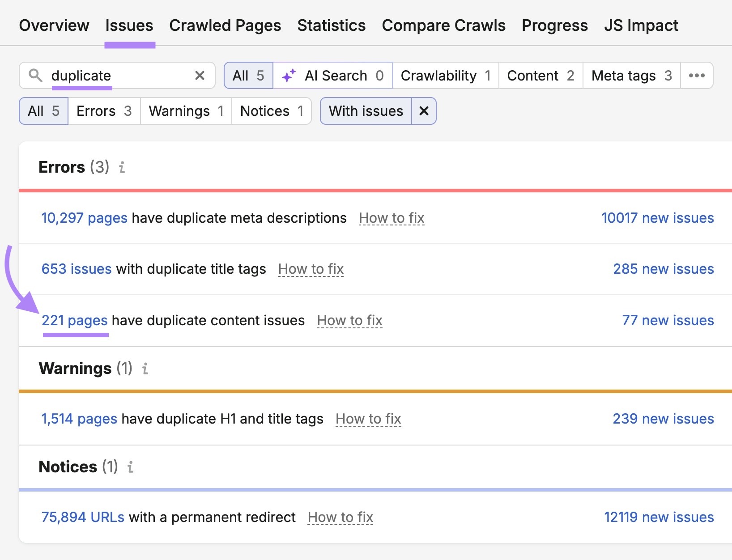Open 75,894 URLs permanent redirect
The height and width of the screenshot is (560, 732).
pyautogui.click(x=83, y=517)
